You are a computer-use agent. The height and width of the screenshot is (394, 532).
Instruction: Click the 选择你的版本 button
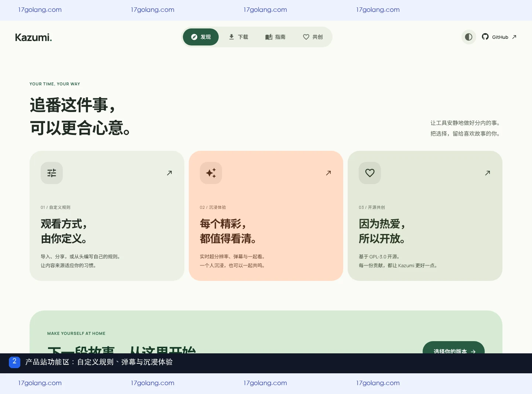point(454,347)
